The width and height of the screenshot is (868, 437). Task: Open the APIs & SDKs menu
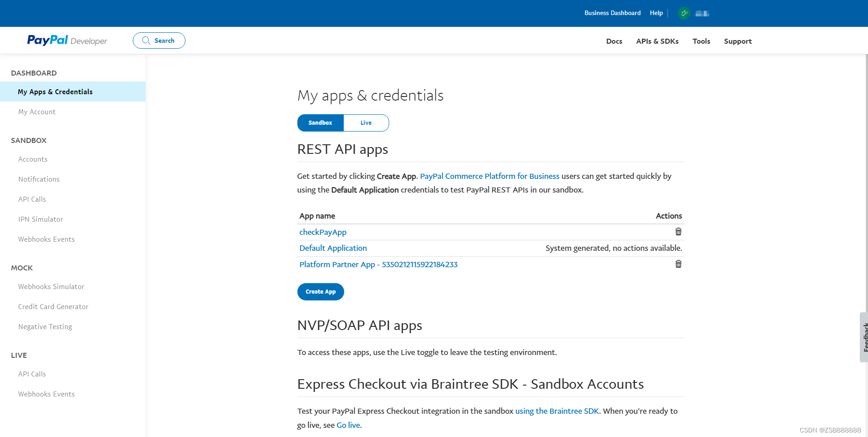[x=657, y=41]
